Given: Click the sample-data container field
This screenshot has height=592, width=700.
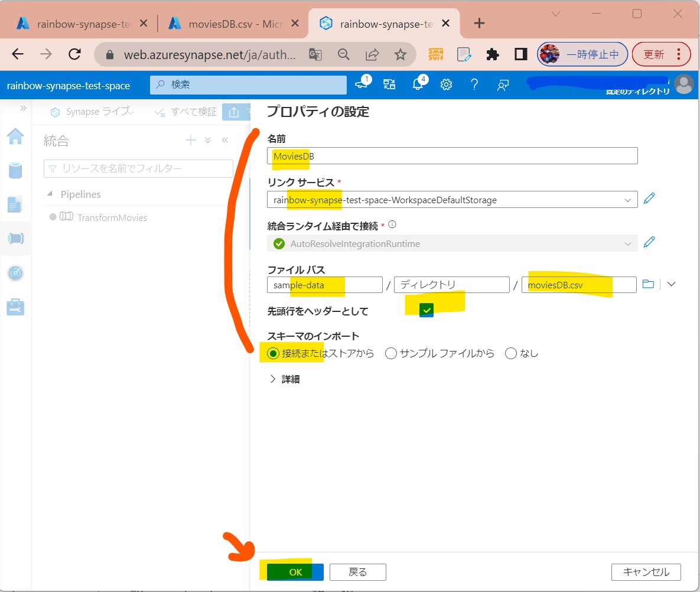Looking at the screenshot, I should tap(325, 285).
